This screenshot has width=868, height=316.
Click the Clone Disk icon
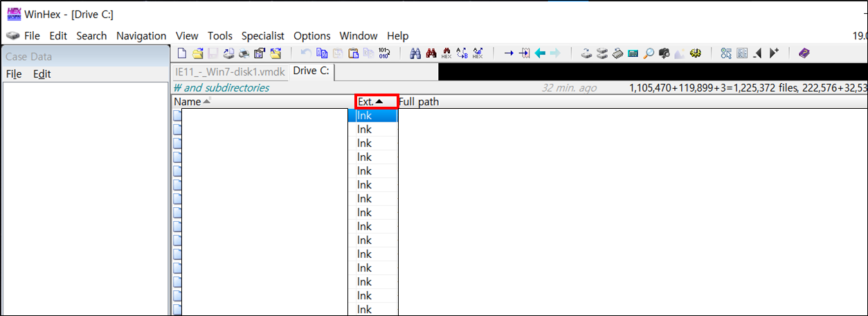[x=586, y=53]
